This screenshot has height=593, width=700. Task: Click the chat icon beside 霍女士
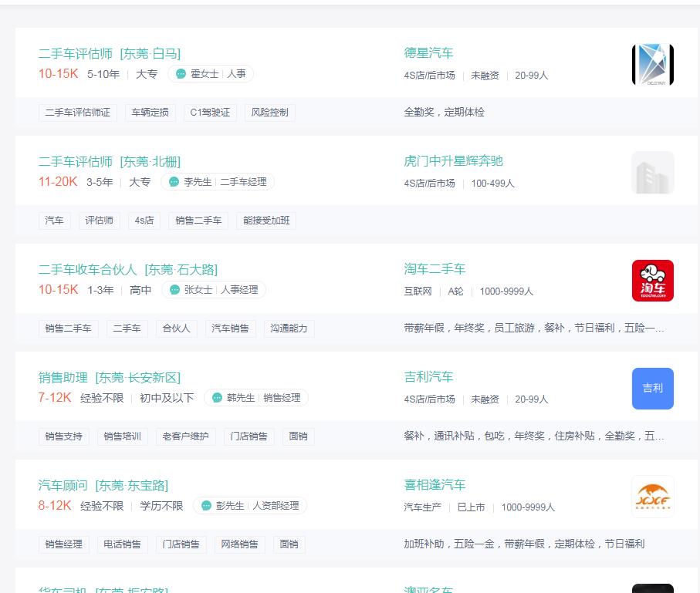181,73
